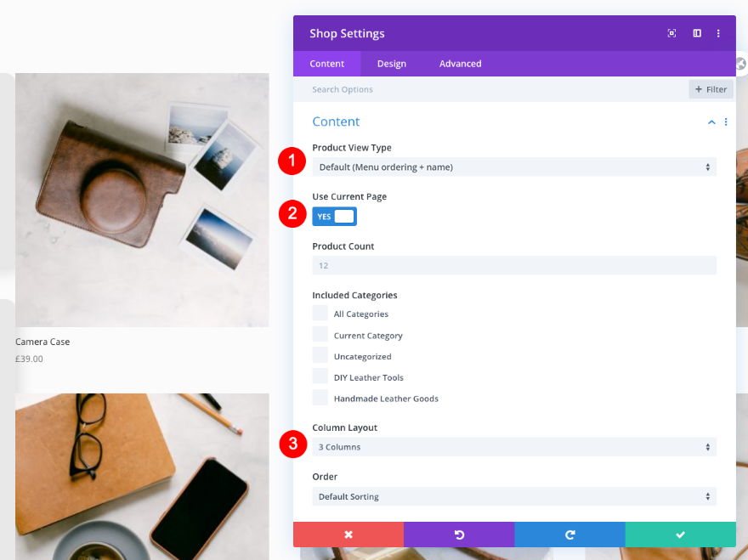Open the Advanced tab
Viewport: 748px width, 560px height.
tap(460, 63)
